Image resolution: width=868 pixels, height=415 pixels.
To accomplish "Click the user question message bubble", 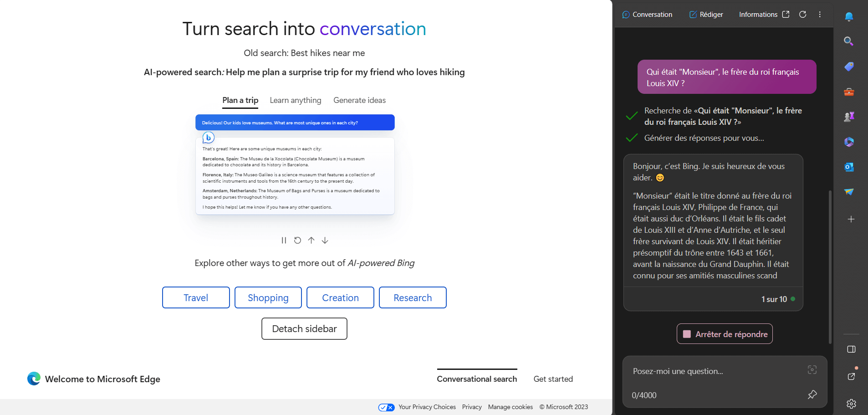I will pyautogui.click(x=727, y=77).
